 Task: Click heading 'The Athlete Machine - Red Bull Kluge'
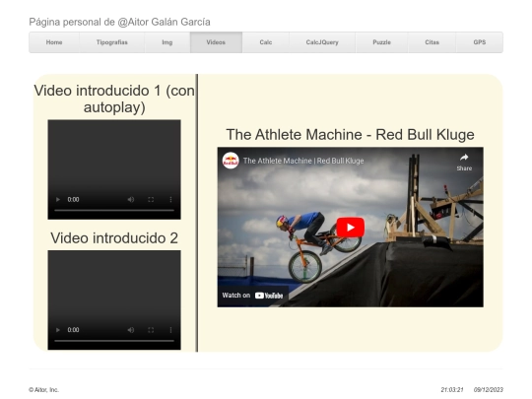coord(350,135)
